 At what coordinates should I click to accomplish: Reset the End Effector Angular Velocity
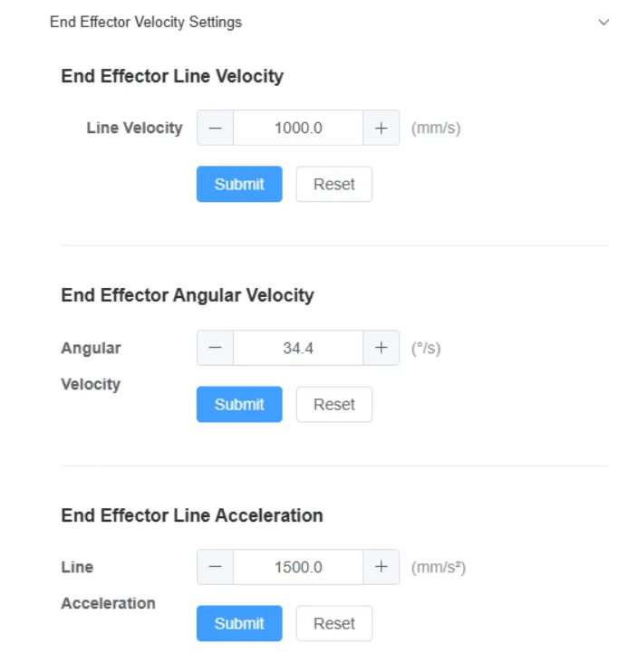tap(333, 404)
